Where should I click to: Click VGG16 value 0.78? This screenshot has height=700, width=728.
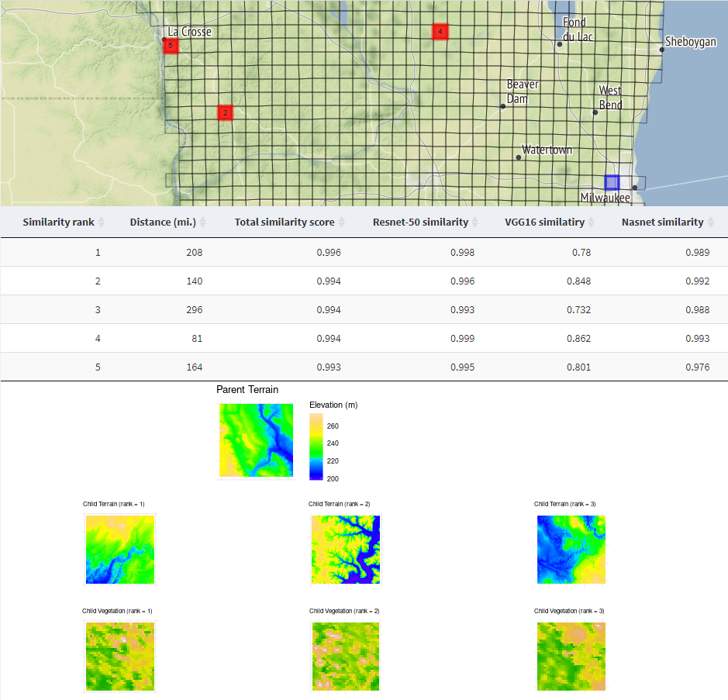pyautogui.click(x=581, y=253)
